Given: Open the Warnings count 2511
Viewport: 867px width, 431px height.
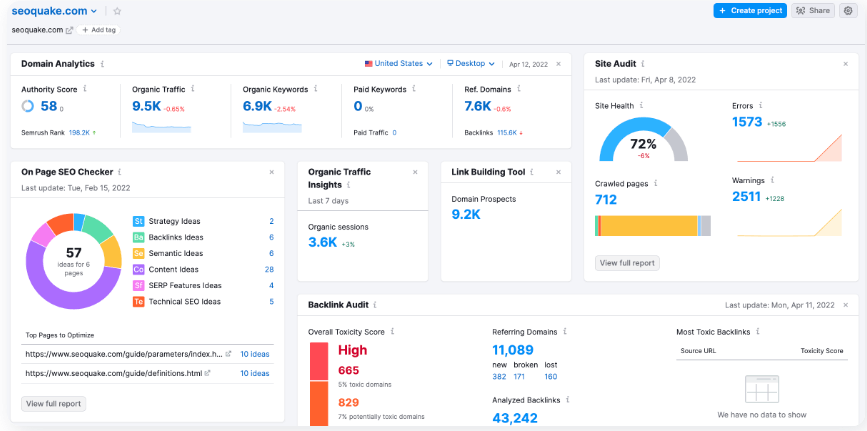Looking at the screenshot, I should pyautogui.click(x=747, y=196).
